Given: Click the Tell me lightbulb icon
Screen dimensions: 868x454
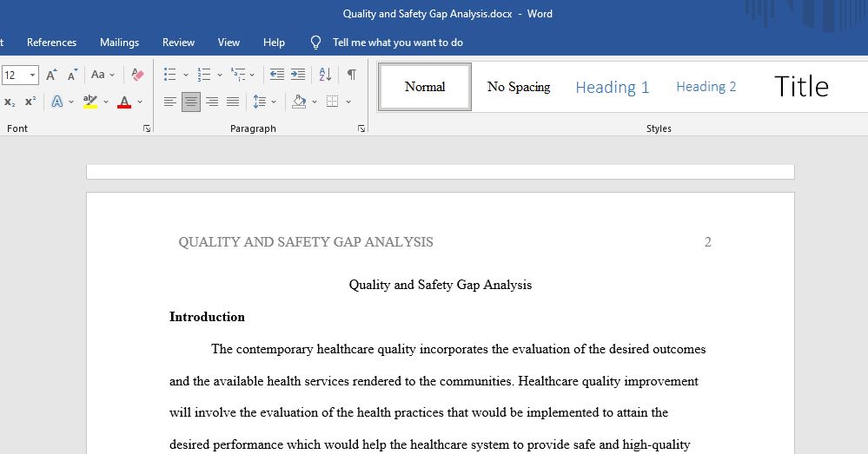Looking at the screenshot, I should click(315, 43).
